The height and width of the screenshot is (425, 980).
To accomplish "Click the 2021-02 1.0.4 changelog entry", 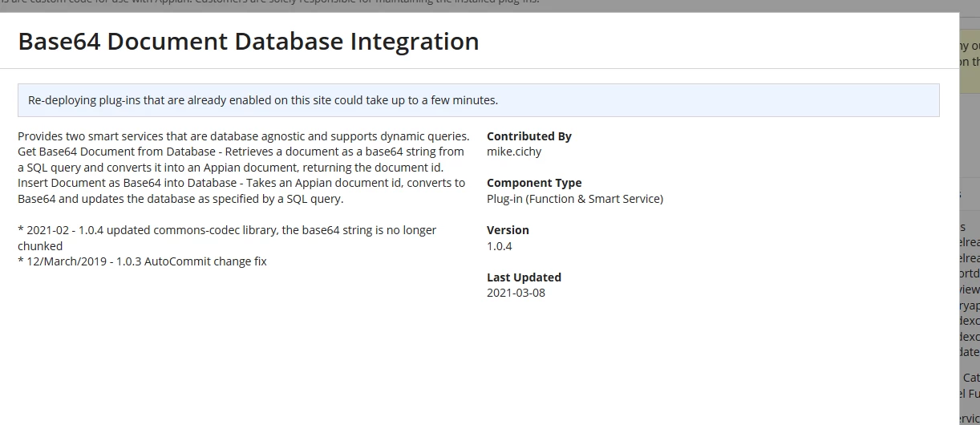I will click(x=227, y=238).
